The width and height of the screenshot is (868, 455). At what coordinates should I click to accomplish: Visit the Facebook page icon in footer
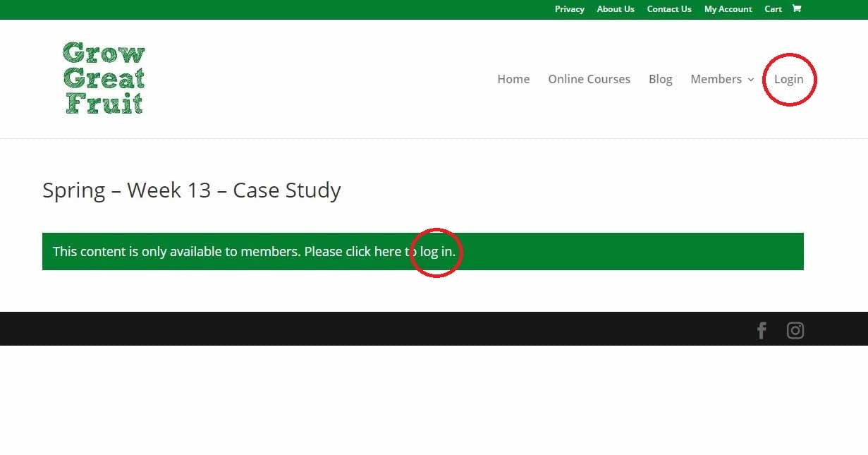point(762,330)
